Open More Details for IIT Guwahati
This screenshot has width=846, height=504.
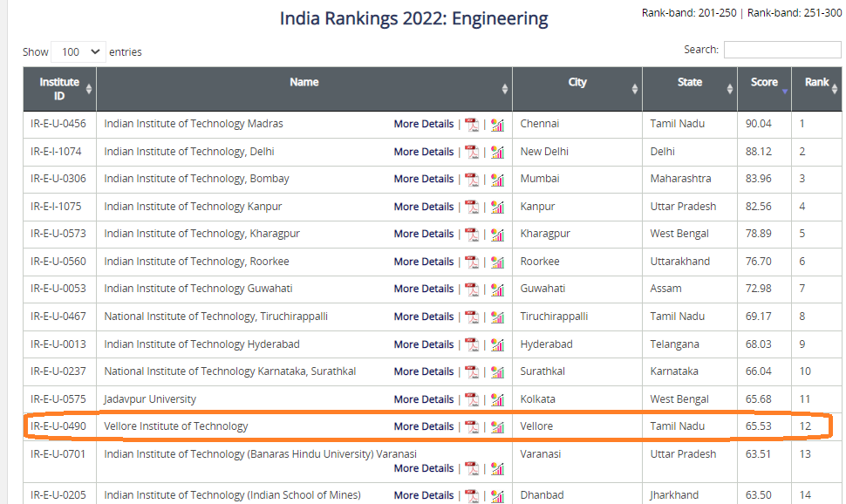(424, 289)
